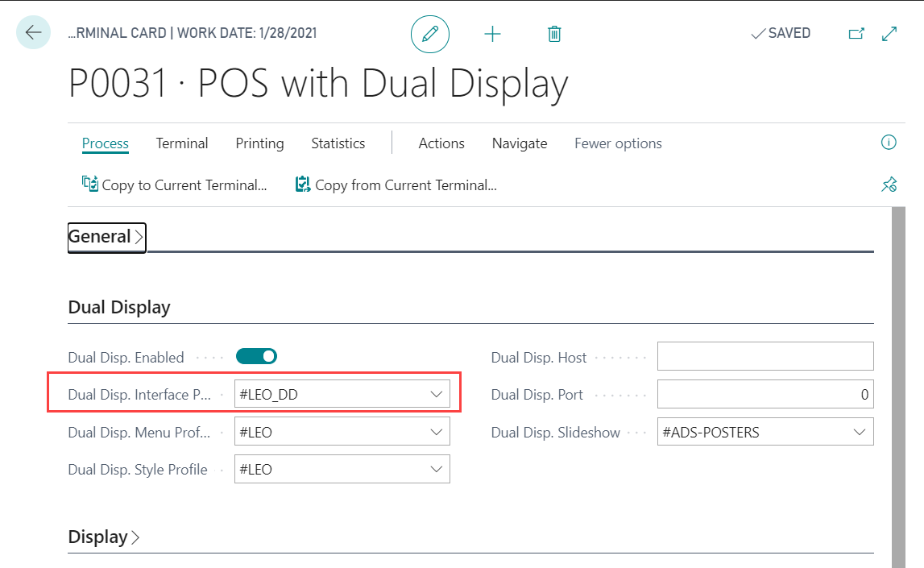The image size is (924, 568).
Task: Click the pin action bar icon
Action: (x=889, y=185)
